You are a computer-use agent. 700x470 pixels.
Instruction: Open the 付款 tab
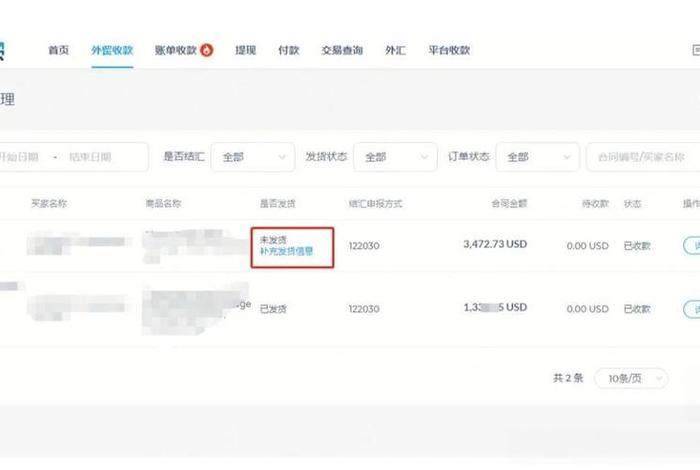pyautogui.click(x=288, y=50)
